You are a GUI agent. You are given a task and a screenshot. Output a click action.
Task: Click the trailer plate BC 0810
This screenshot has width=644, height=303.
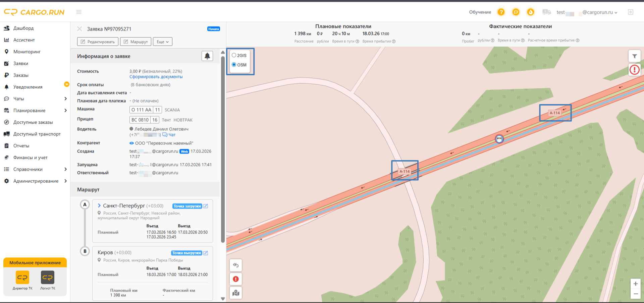tap(144, 120)
